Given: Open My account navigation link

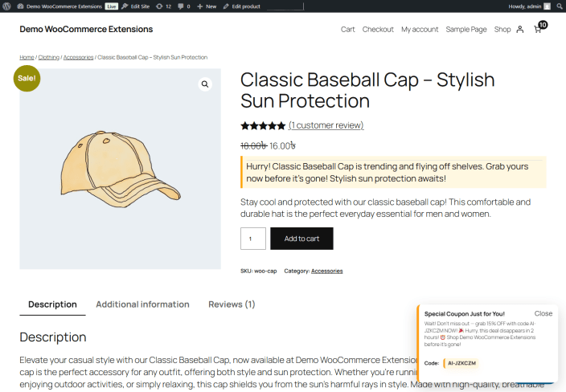Looking at the screenshot, I should tap(420, 29).
